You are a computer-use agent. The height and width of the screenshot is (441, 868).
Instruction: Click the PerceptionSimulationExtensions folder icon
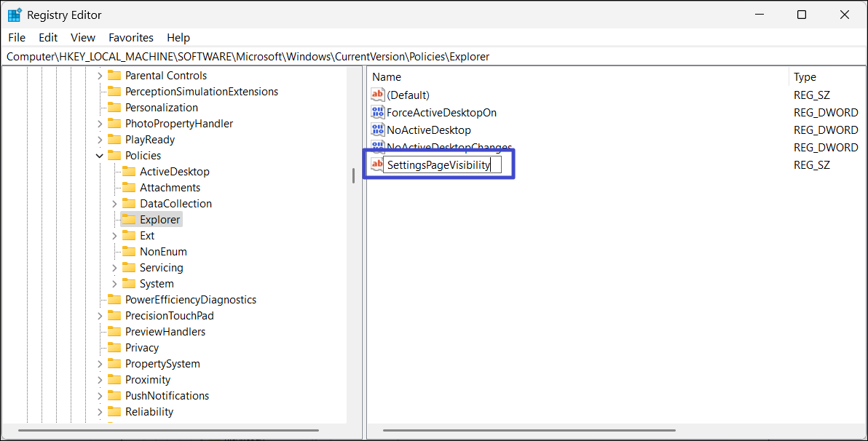[x=114, y=91]
